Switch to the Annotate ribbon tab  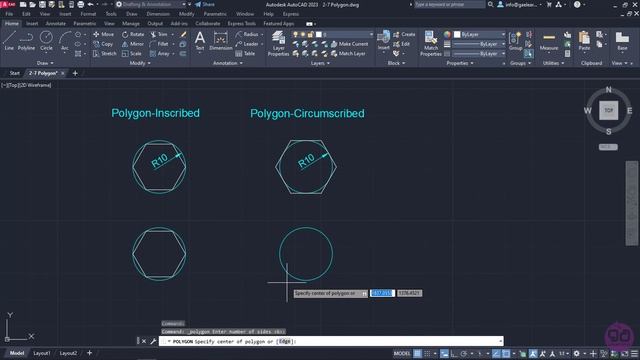tap(56, 24)
